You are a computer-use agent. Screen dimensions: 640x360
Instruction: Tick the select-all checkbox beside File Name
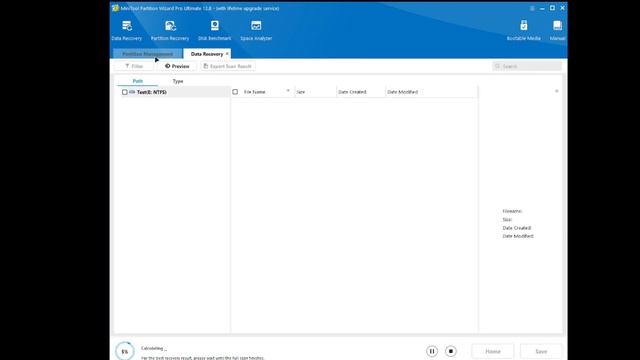[235, 92]
